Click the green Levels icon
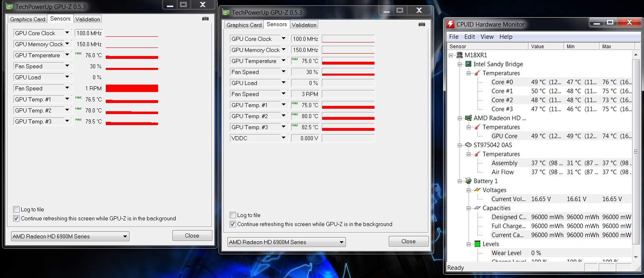The height and width of the screenshot is (278, 644). [477, 244]
